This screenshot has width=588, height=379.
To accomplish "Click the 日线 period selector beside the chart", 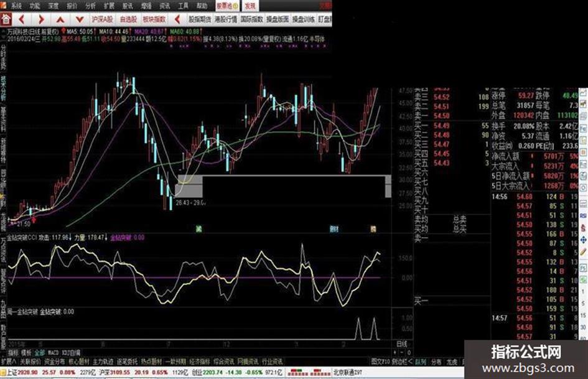I will [x=401, y=344].
